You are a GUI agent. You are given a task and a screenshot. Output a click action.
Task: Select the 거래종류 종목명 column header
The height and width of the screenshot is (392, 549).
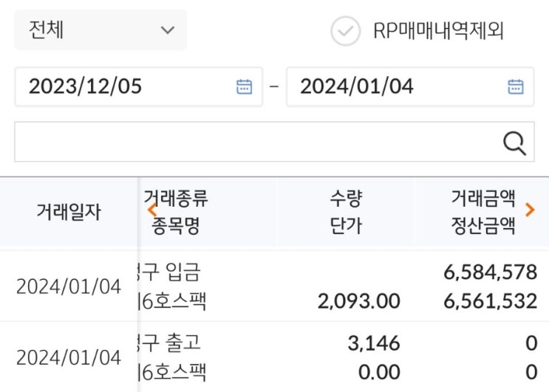coord(176,212)
